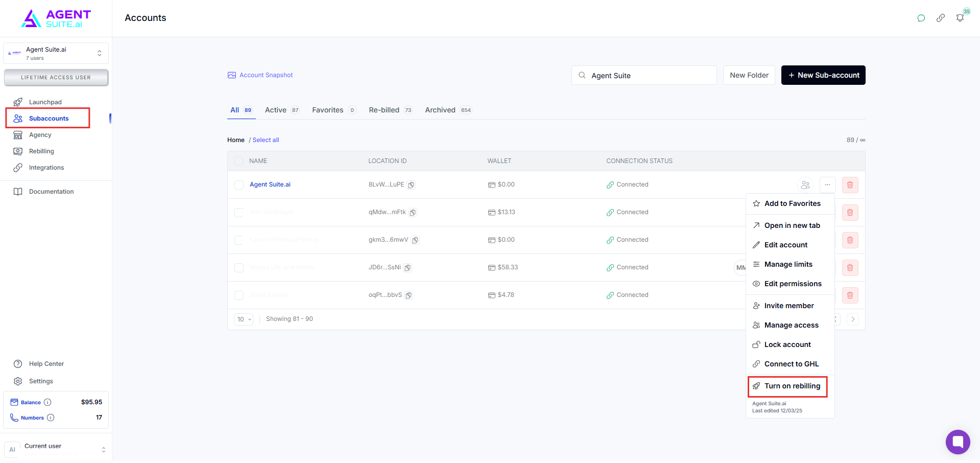The height and width of the screenshot is (463, 980).
Task: Open the Agent Suite.ai account name link
Action: coord(270,184)
